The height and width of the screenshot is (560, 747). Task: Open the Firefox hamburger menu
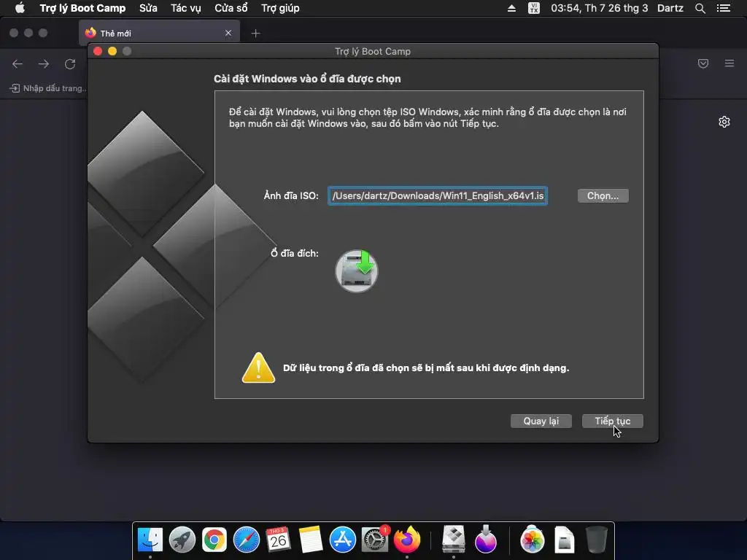coord(729,63)
